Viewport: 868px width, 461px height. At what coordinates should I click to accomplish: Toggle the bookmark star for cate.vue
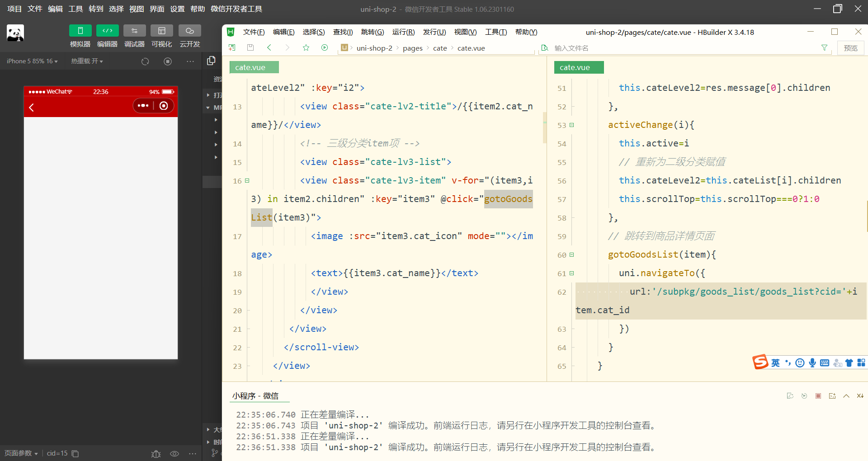pos(306,47)
